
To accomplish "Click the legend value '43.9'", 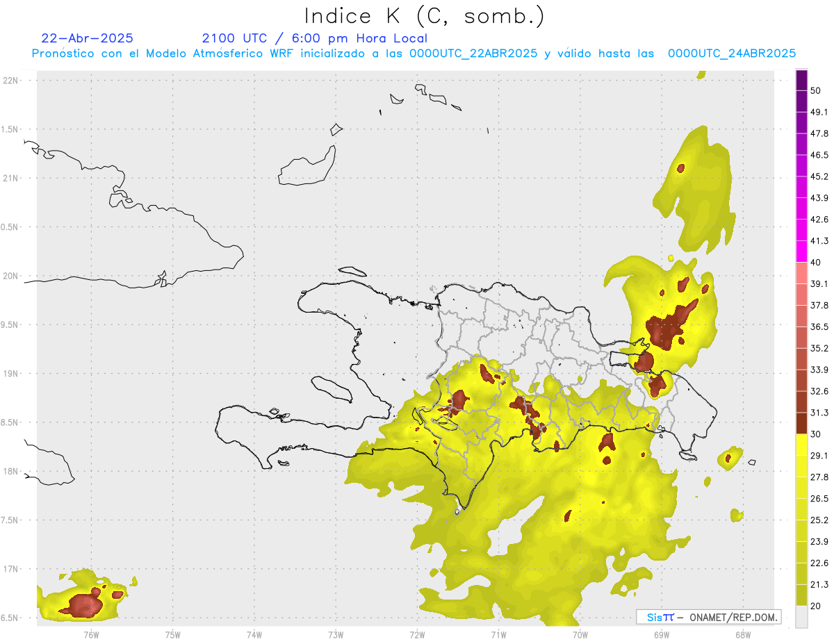I will 819,199.
